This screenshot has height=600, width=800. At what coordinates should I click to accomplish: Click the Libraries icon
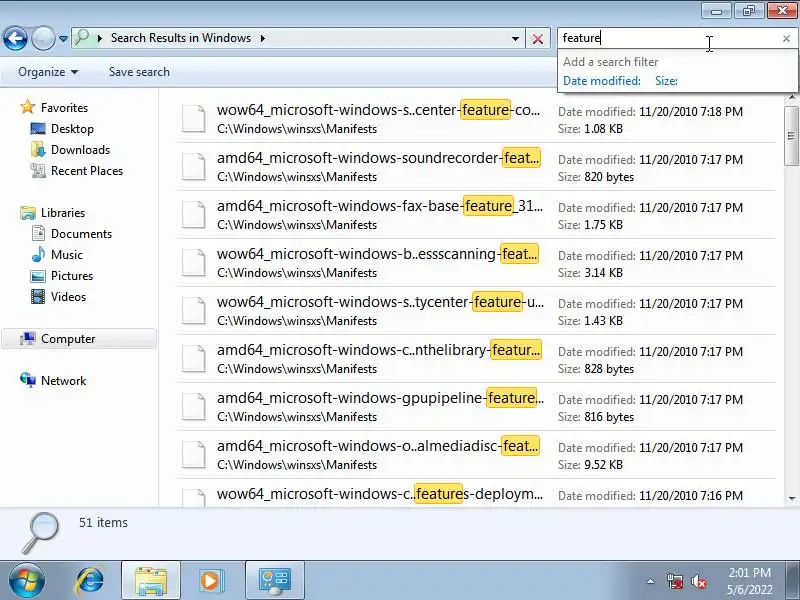pyautogui.click(x=28, y=213)
